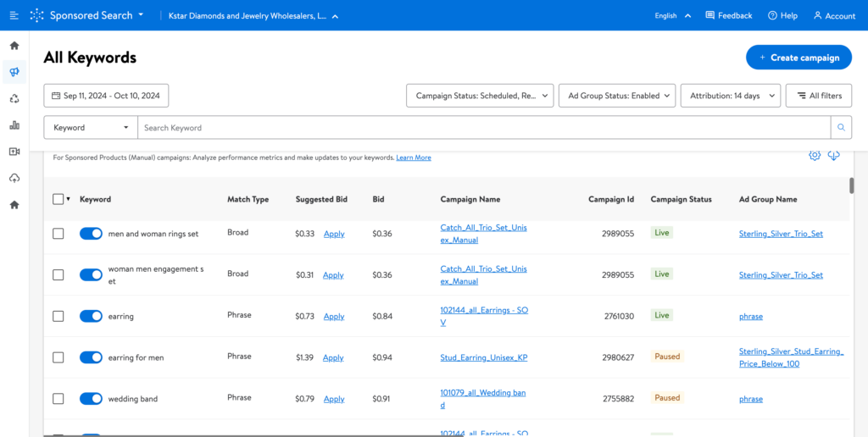Open Attribution: 14 days dropdown
This screenshot has height=437, width=868.
[731, 96]
